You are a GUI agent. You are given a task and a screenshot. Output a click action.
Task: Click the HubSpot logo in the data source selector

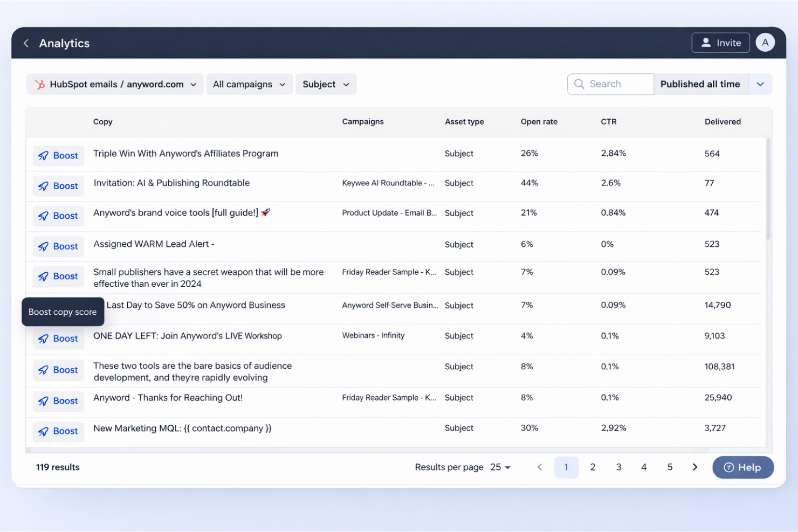(39, 84)
